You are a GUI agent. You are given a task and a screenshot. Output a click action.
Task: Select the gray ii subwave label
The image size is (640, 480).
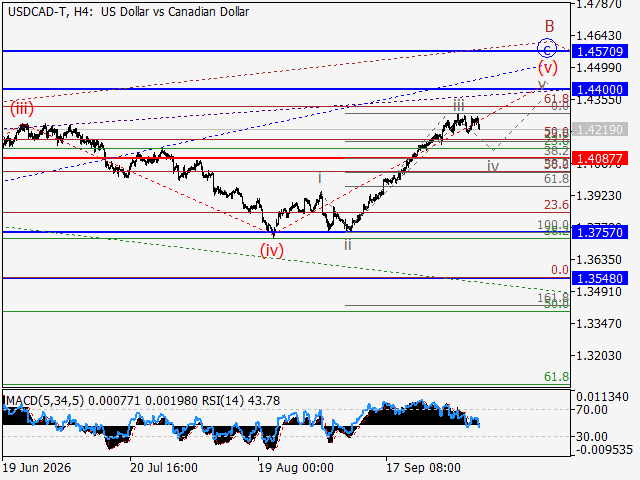click(347, 244)
